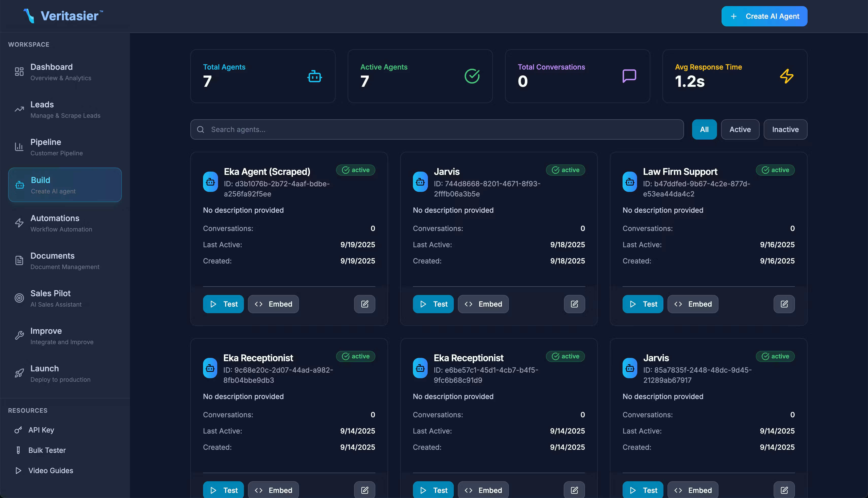Click the Create AI Agent button
This screenshot has width=868, height=498.
[764, 16]
